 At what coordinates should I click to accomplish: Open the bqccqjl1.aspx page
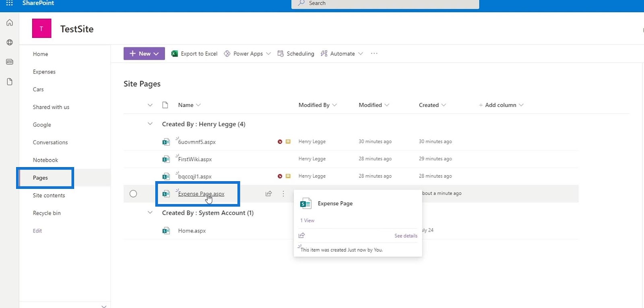pos(195,177)
